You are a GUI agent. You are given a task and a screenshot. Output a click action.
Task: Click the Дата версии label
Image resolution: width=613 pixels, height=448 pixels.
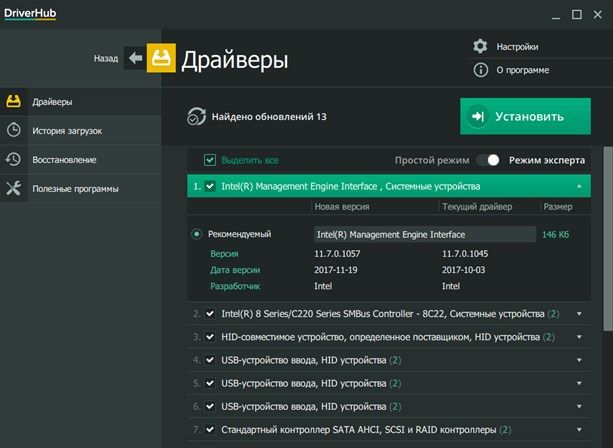(x=235, y=270)
